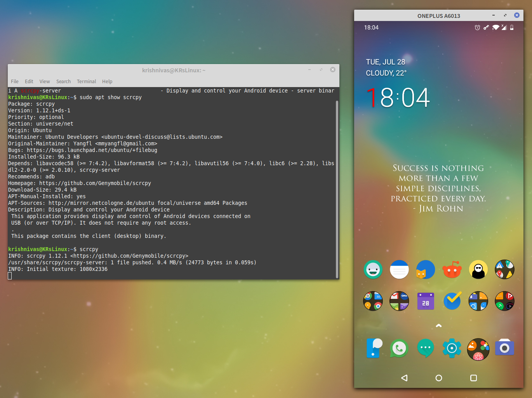The width and height of the screenshot is (532, 398).
Task: Click the netcologne mirror APT-Sources URL
Action: pyautogui.click(x=101, y=203)
